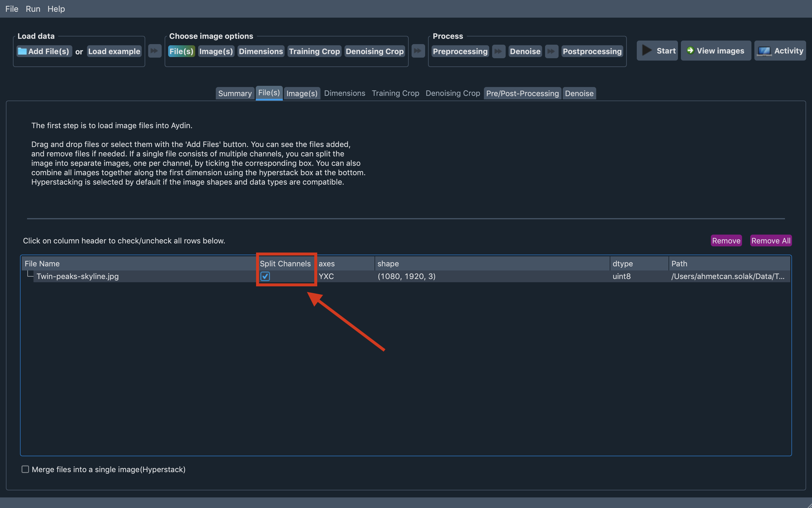The width and height of the screenshot is (812, 508).
Task: Open the Training Crop tab
Action: point(395,93)
